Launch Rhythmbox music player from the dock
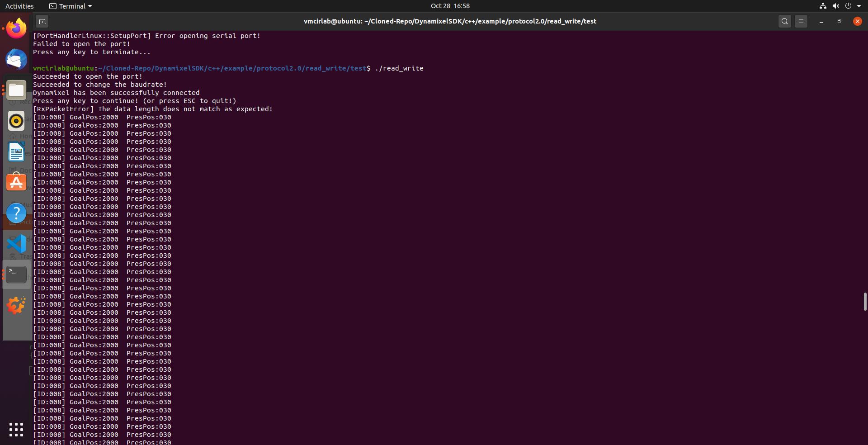Image resolution: width=868 pixels, height=445 pixels. click(16, 121)
